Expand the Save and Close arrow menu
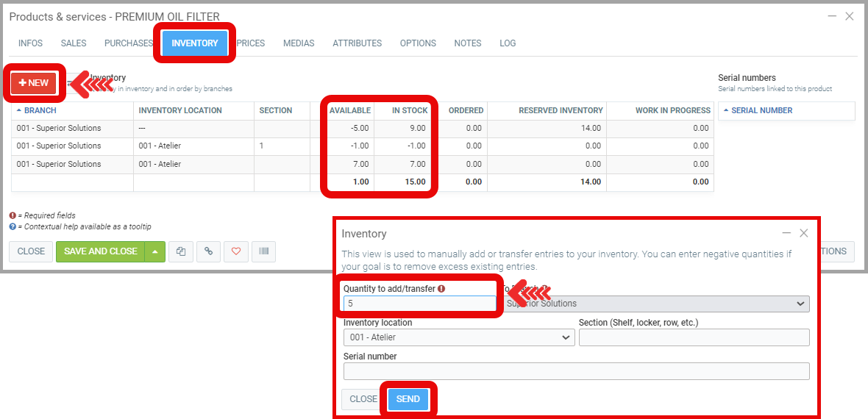 [x=155, y=251]
